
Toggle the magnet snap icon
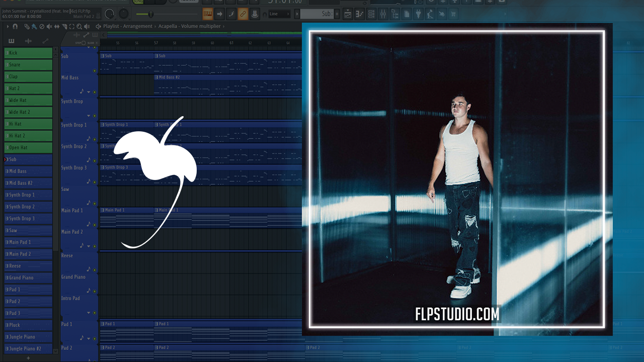click(15, 26)
